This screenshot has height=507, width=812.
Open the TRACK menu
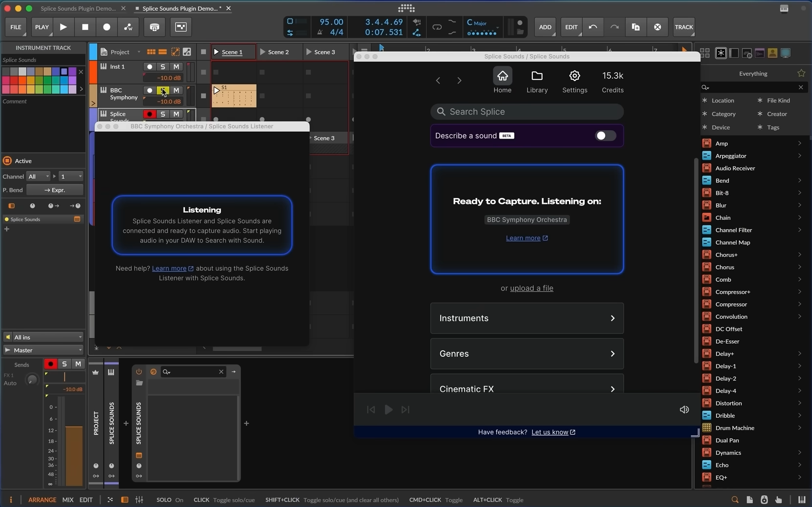pos(684,27)
